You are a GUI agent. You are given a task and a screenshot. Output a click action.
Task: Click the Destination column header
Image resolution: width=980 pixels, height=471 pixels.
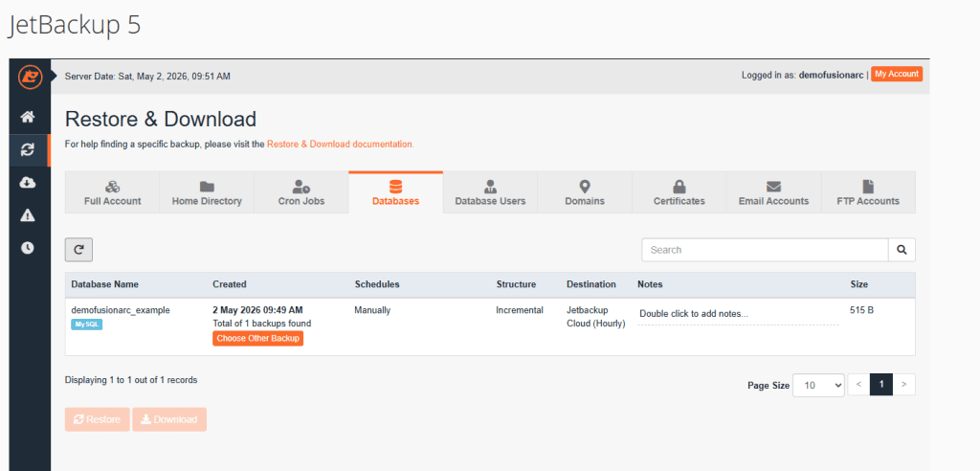591,284
